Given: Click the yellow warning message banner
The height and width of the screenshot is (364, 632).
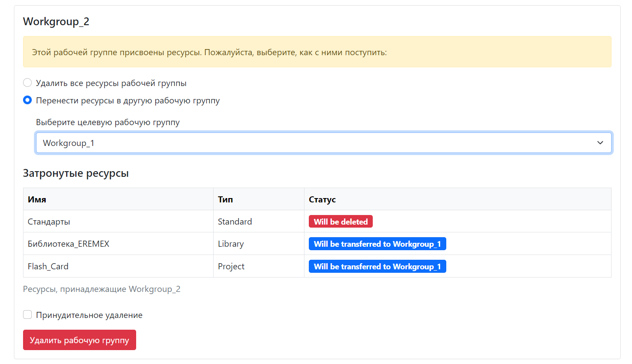Looking at the screenshot, I should (317, 52).
